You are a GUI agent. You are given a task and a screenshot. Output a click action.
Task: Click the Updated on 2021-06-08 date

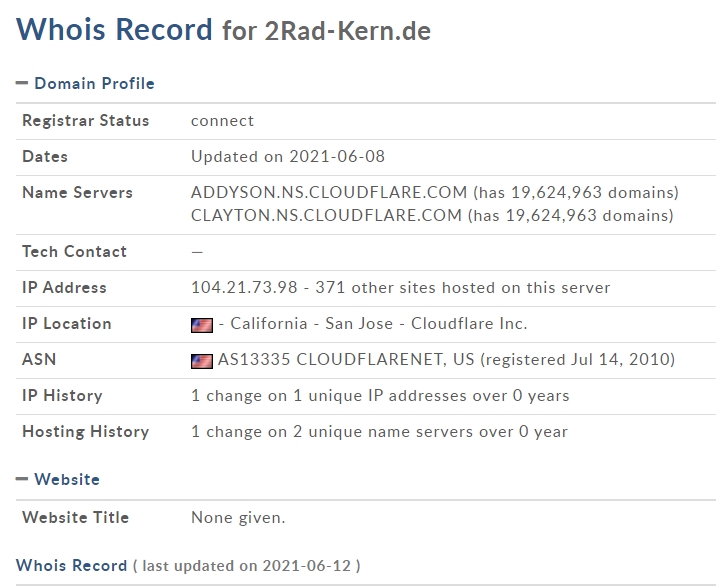[288, 157]
